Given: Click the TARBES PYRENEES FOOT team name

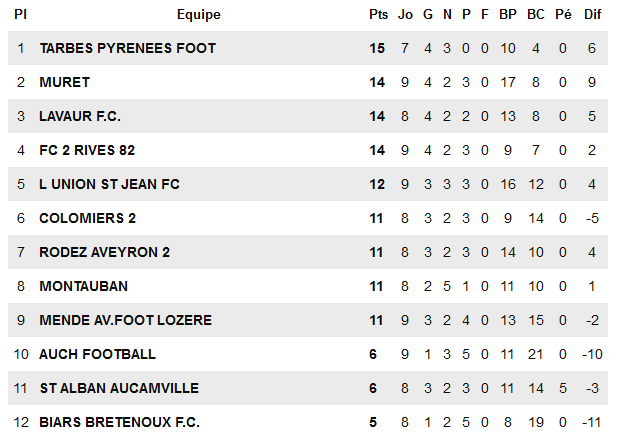Looking at the screenshot, I should point(127,48).
